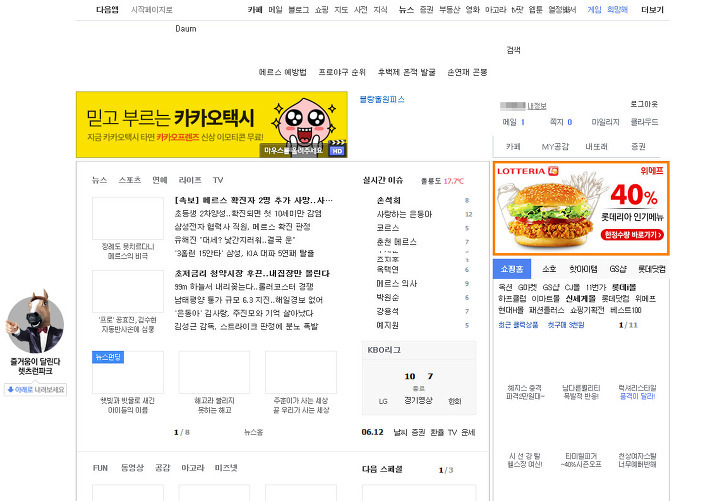Select the 핫아이템 shopping tab

click(x=583, y=269)
